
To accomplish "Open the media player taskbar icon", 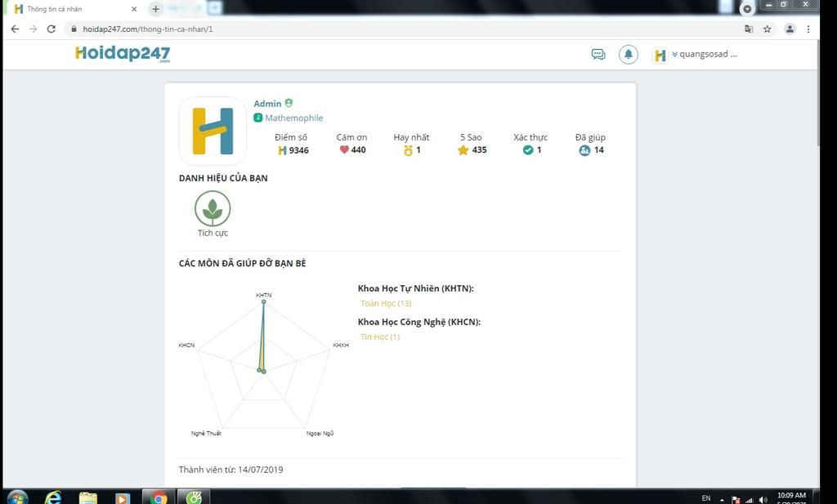I will coord(123,498).
